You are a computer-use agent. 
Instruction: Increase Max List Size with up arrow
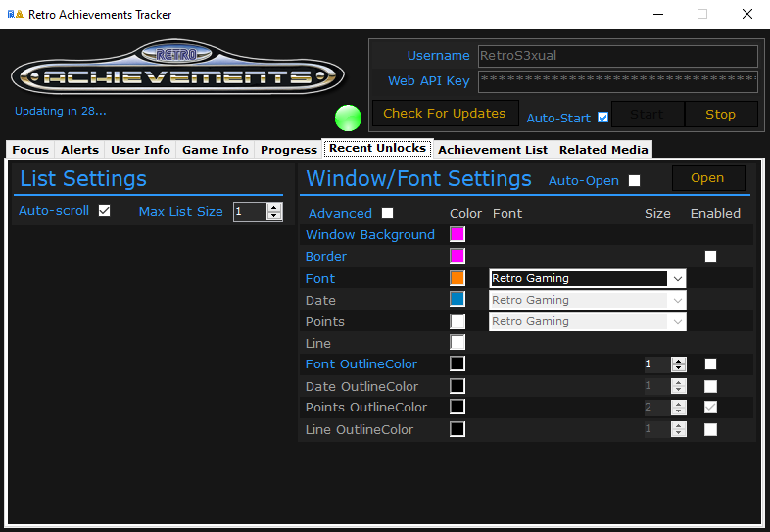(x=274, y=208)
